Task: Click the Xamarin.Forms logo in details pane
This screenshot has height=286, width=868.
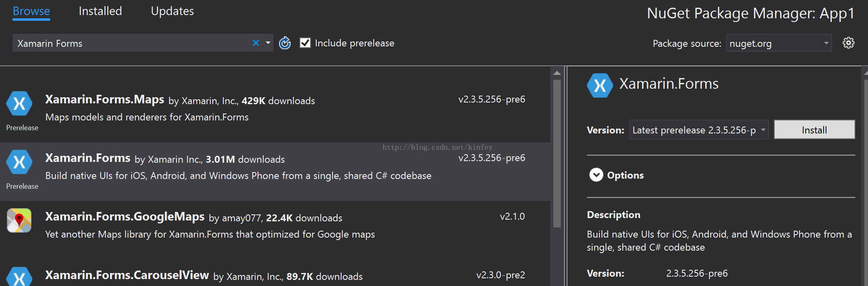Action: pos(600,85)
